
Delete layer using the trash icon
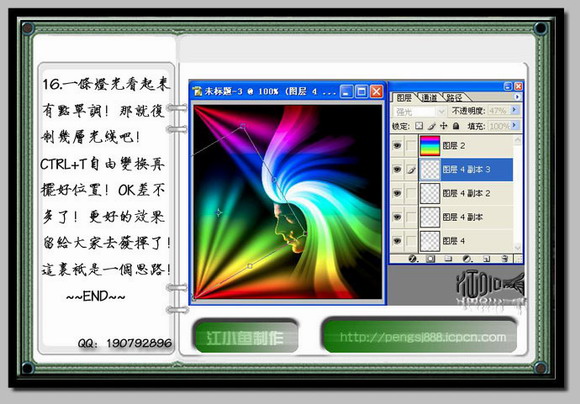pyautogui.click(x=505, y=259)
